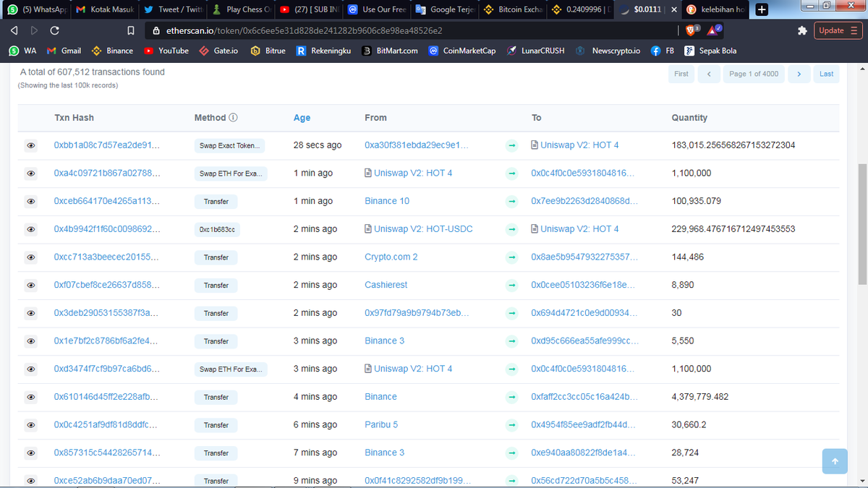Open the Newscrypto.io bookmark
Image resolution: width=868 pixels, height=488 pixels.
point(608,51)
